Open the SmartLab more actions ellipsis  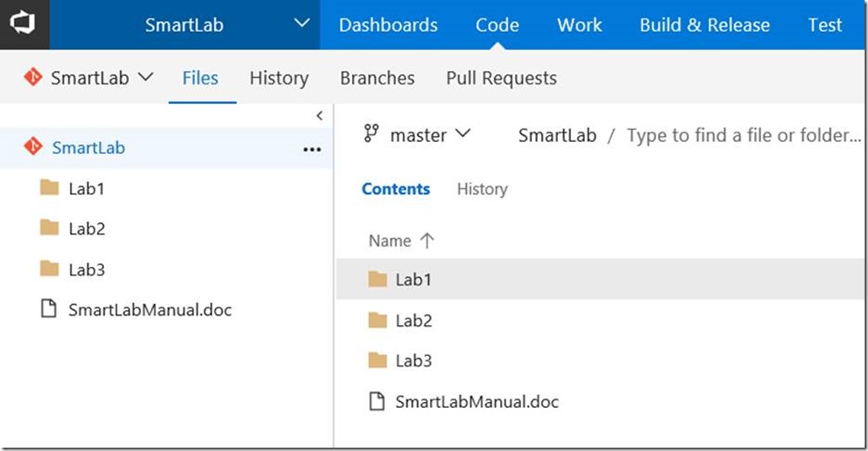point(312,149)
